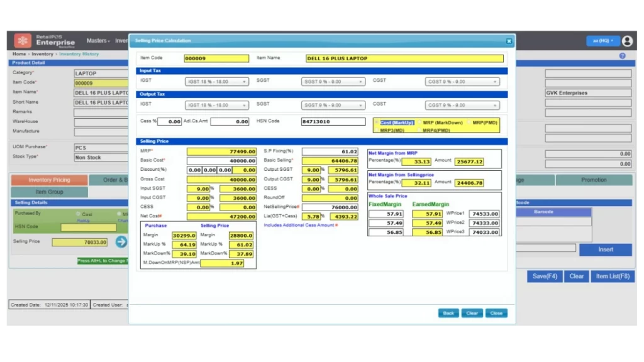Click the RetailPOS Enterprise logo icon
The height and width of the screenshot is (362, 644).
point(23,41)
